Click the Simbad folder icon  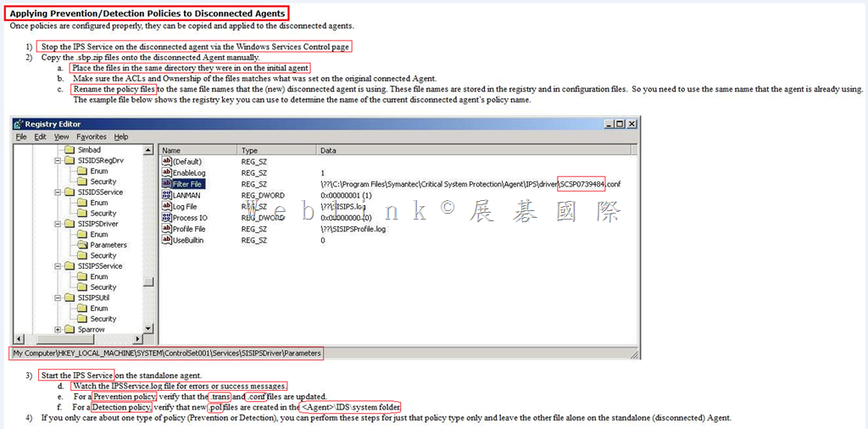coord(70,150)
